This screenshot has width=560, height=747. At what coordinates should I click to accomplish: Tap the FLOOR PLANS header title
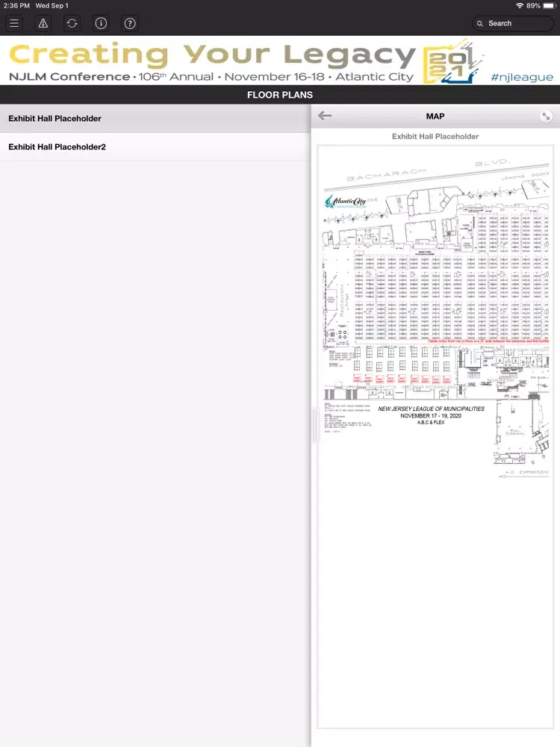(280, 95)
